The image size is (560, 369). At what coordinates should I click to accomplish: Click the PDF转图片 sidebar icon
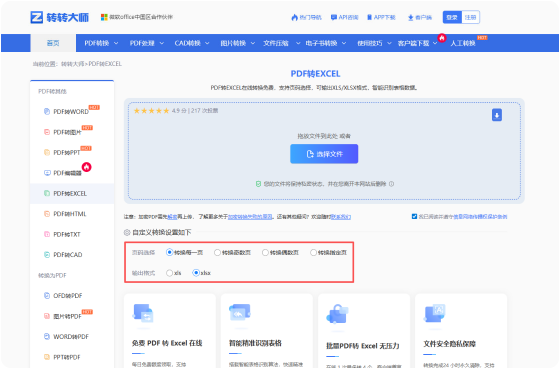click(47, 132)
